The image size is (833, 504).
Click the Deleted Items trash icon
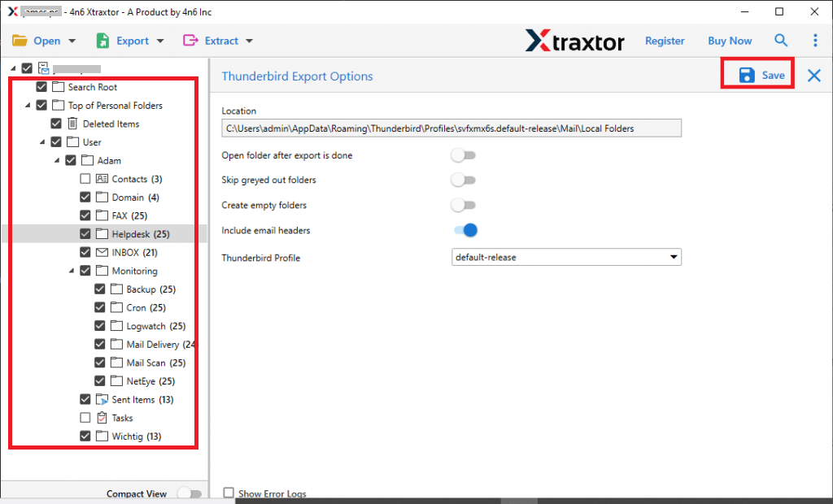point(72,124)
